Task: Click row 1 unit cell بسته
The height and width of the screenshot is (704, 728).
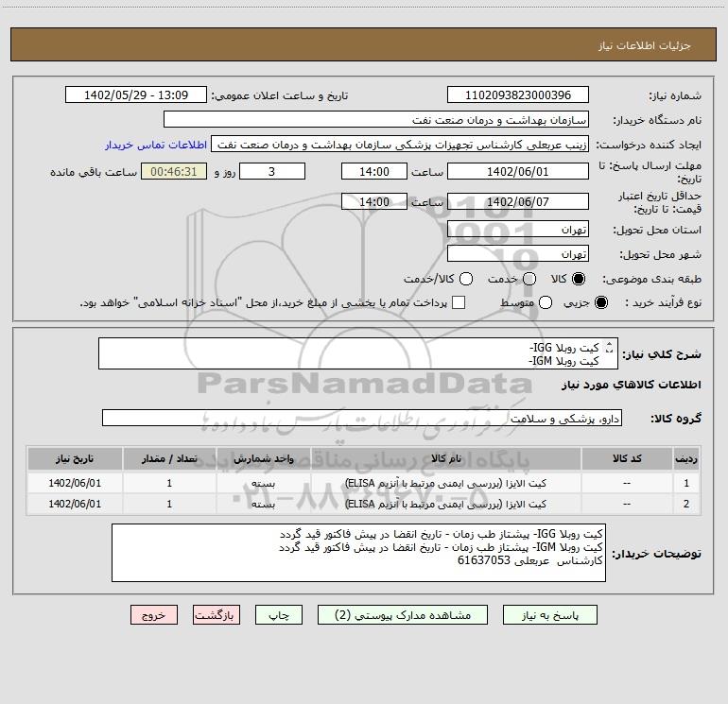Action: [x=263, y=483]
